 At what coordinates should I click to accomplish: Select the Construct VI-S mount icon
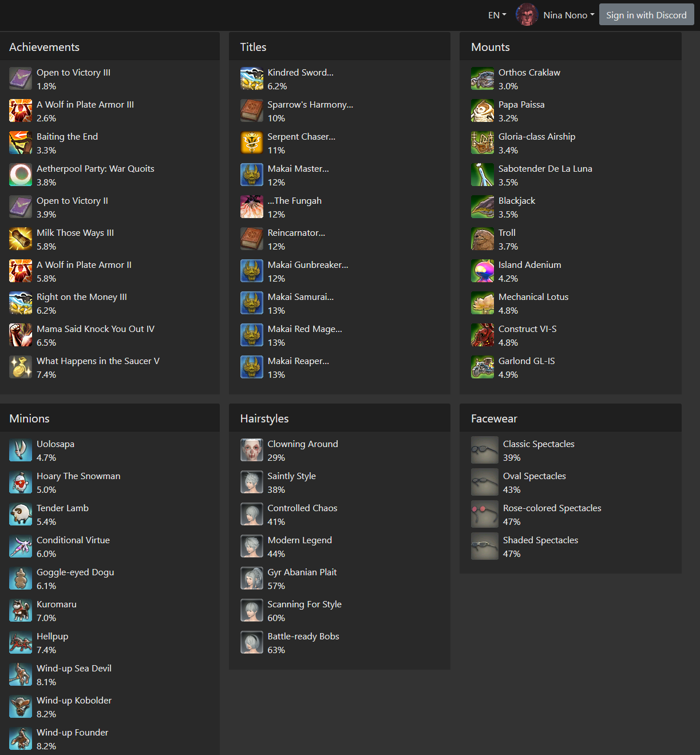[483, 335]
